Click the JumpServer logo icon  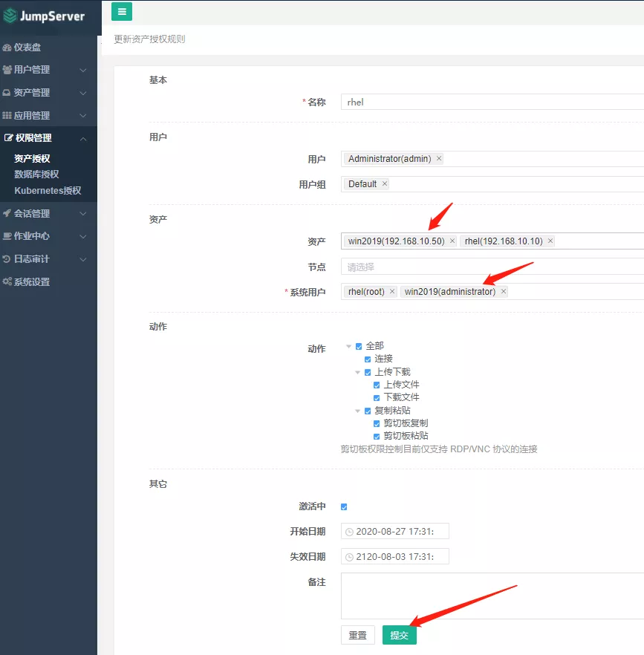(10, 16)
